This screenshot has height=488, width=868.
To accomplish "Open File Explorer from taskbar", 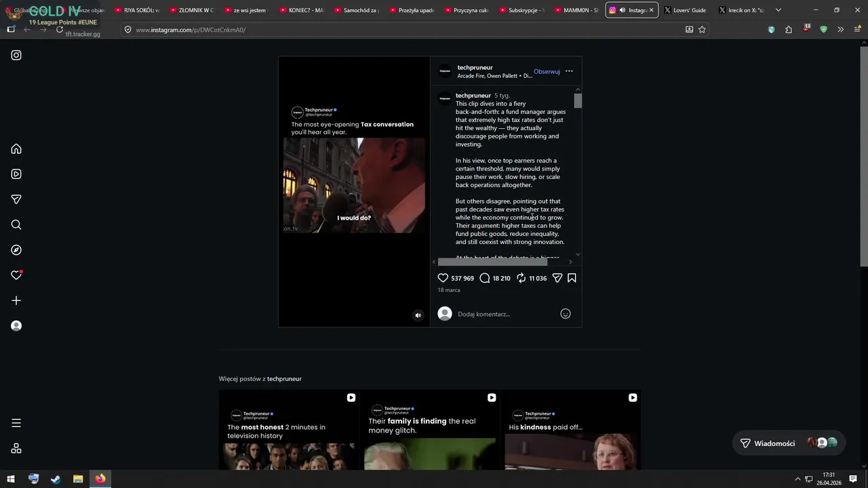I will pos(78,479).
